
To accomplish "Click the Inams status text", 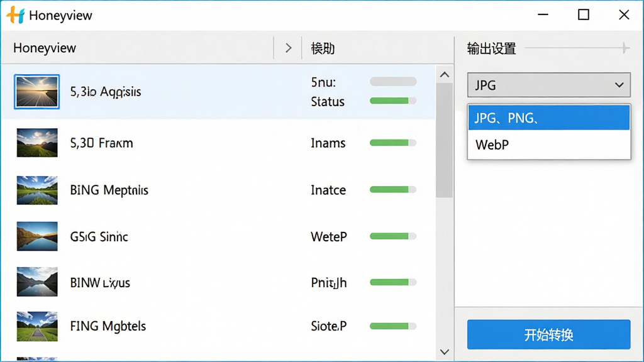I will (x=328, y=143).
